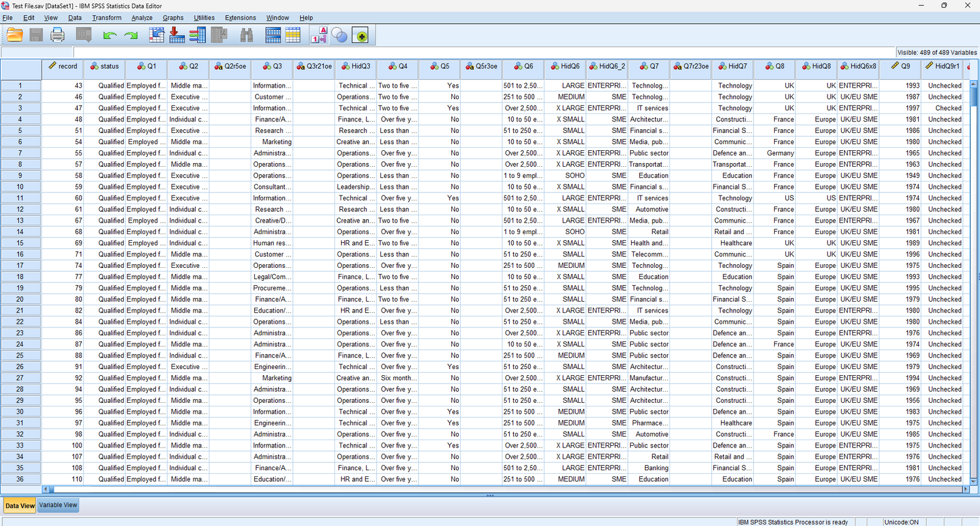Click the Go to case icon
This screenshot has height=526, width=980.
pyautogui.click(x=157, y=35)
